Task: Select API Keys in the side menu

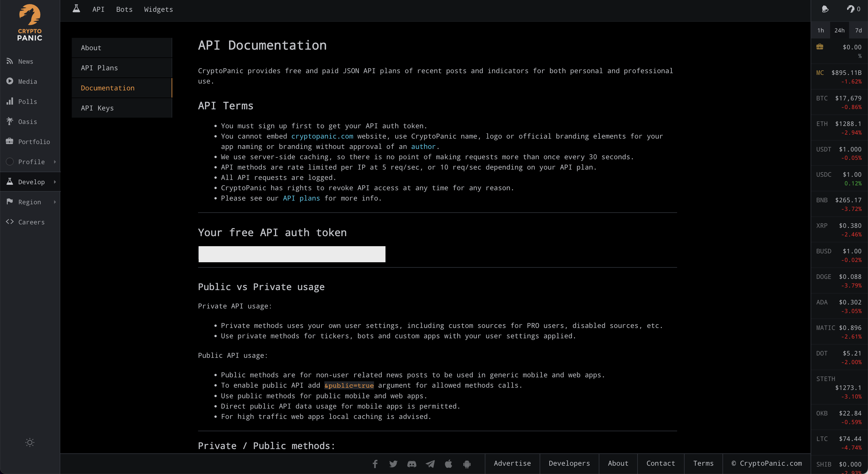Action: pos(122,108)
